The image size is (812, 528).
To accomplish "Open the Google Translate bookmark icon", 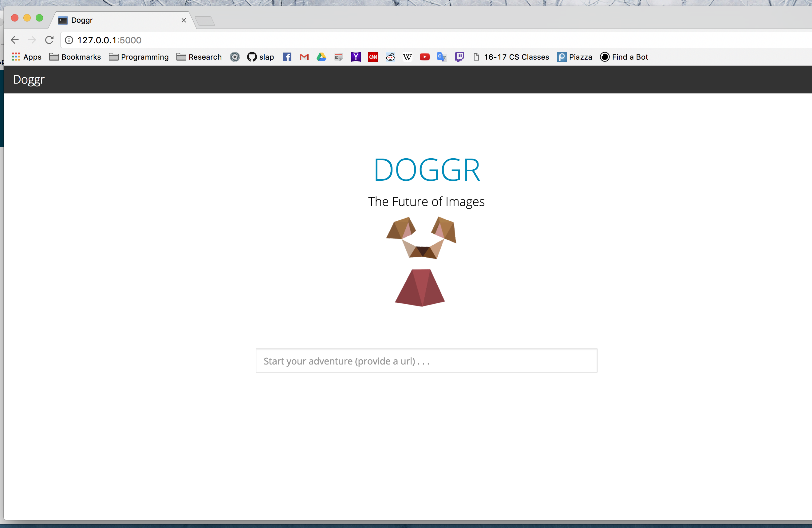I will point(441,57).
